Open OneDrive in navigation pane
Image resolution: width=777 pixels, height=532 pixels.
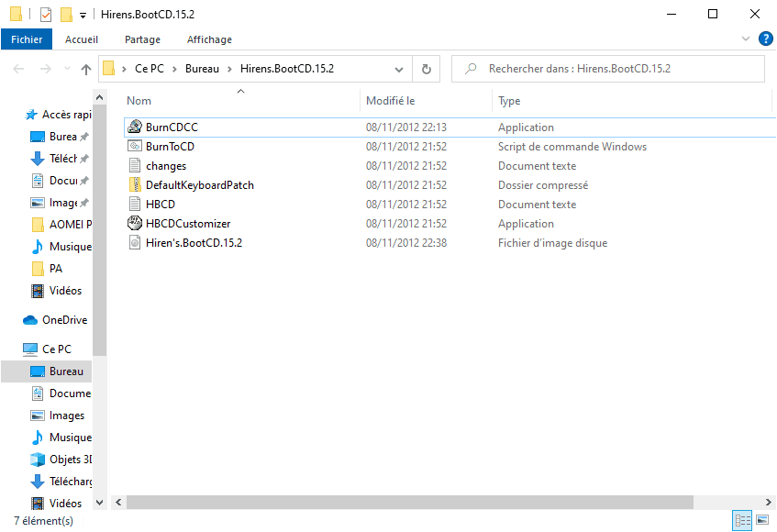point(55,320)
